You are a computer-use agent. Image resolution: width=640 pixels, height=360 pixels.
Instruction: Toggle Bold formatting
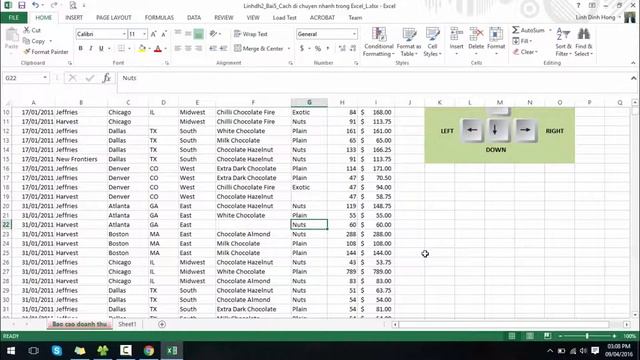click(x=80, y=49)
